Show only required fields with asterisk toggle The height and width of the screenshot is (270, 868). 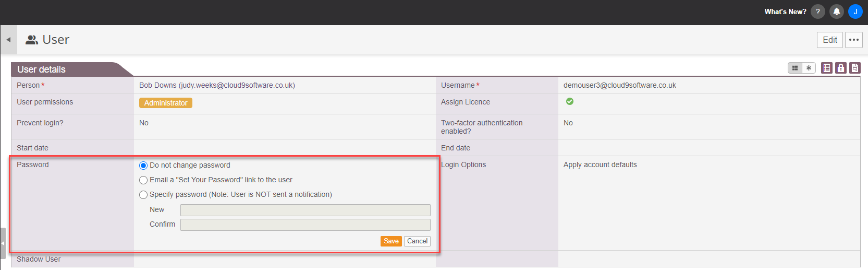tap(809, 68)
